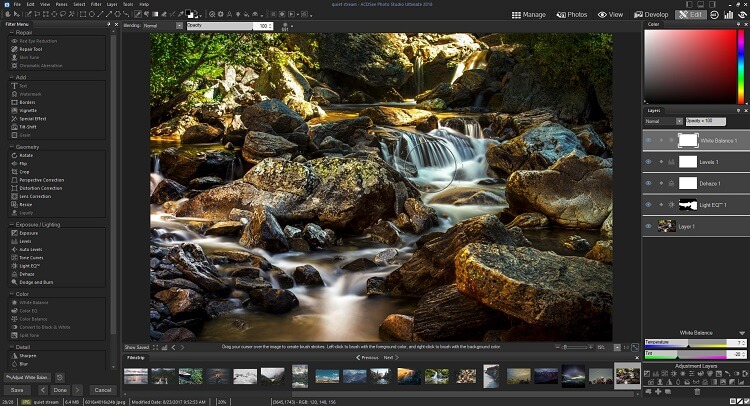The width and height of the screenshot is (750, 406).
Task: Hide the Levels 1 layer
Action: tap(649, 162)
